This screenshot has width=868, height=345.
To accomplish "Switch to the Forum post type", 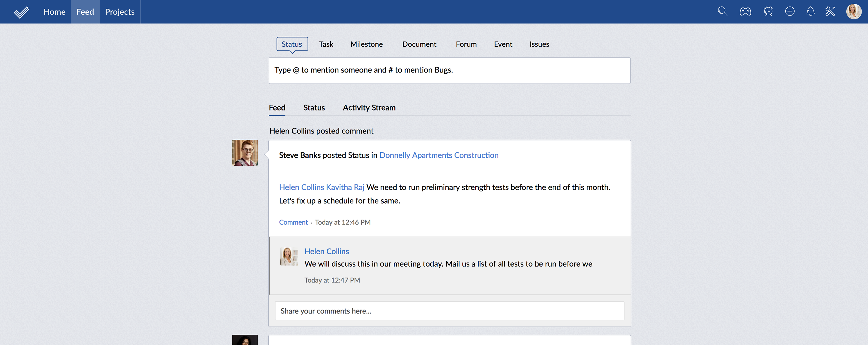I will point(466,44).
